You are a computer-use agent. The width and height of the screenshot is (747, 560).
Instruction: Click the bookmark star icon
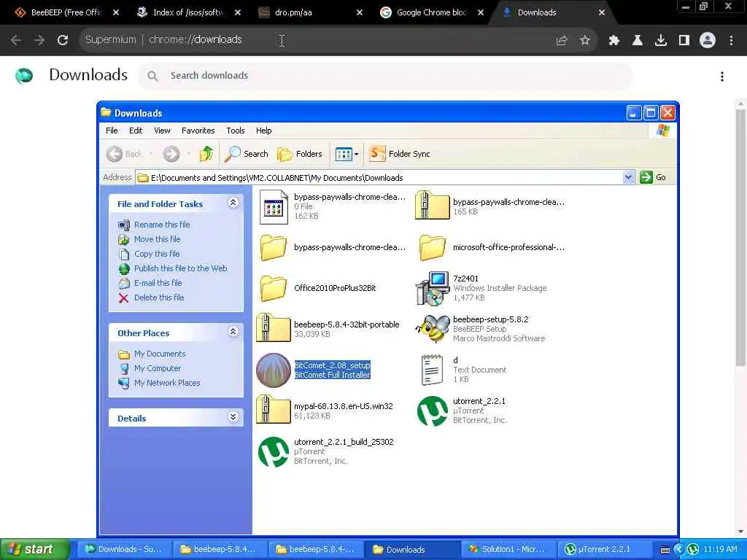pos(585,41)
